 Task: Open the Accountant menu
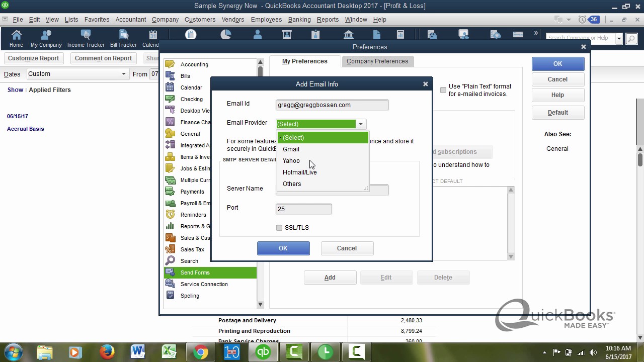tap(131, 20)
